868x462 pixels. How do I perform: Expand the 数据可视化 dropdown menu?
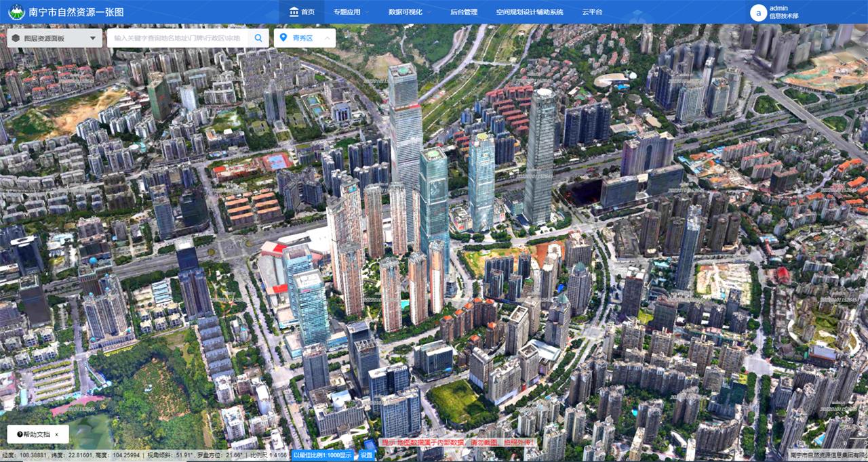click(410, 12)
